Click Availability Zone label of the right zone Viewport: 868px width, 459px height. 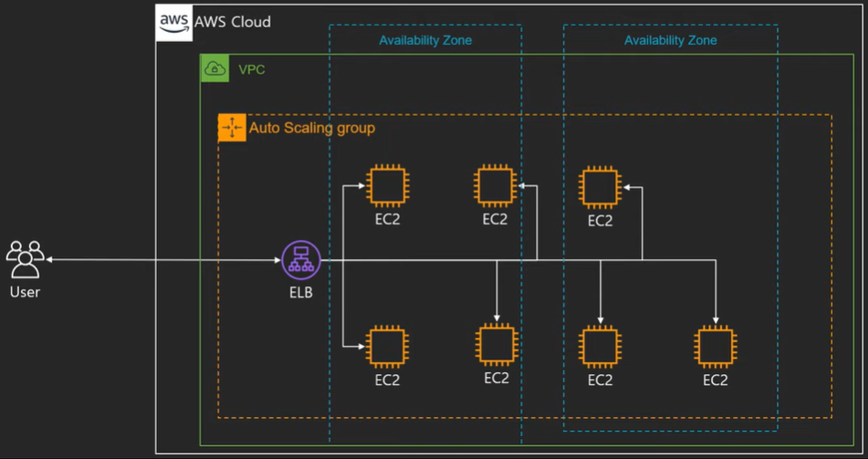[670, 40]
